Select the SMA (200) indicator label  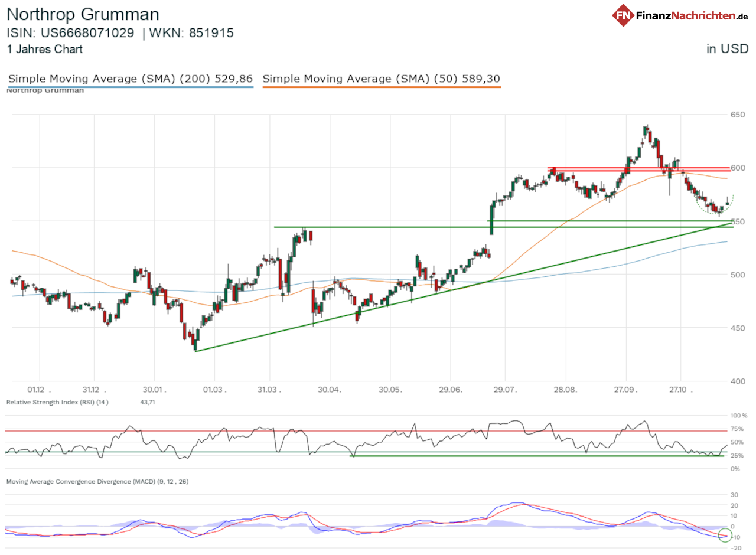click(x=130, y=79)
